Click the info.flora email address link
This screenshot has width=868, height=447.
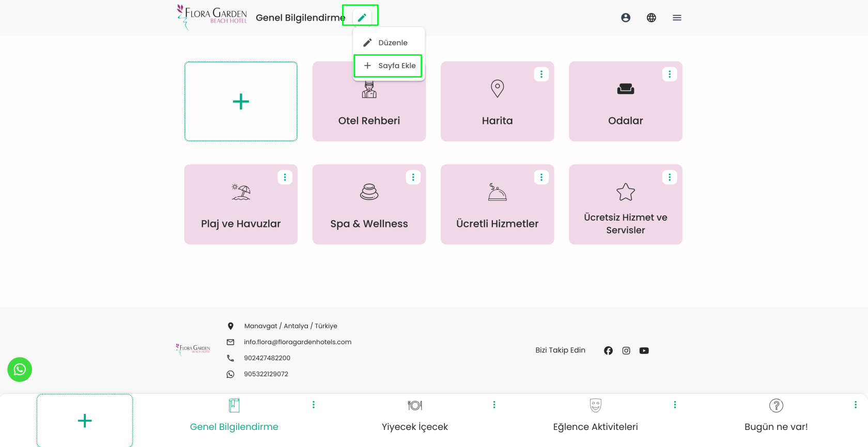[297, 342]
